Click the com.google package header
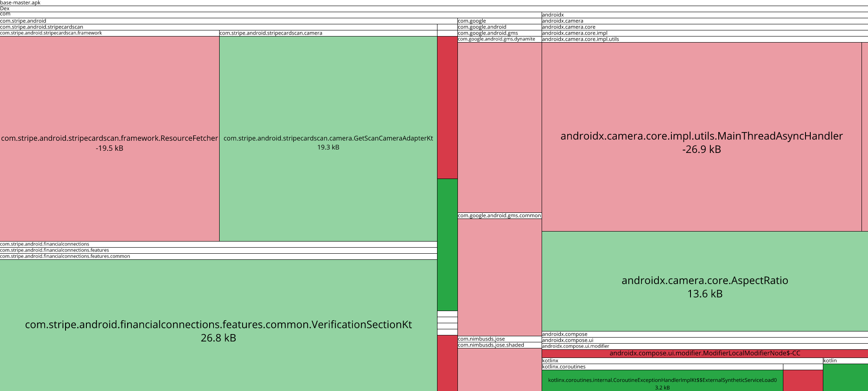The image size is (868, 391). (x=500, y=21)
